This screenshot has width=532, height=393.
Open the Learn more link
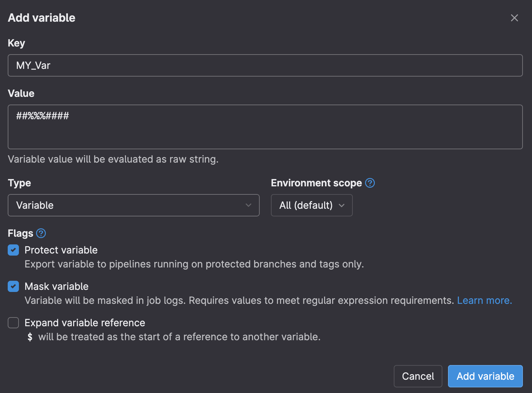[x=484, y=300]
